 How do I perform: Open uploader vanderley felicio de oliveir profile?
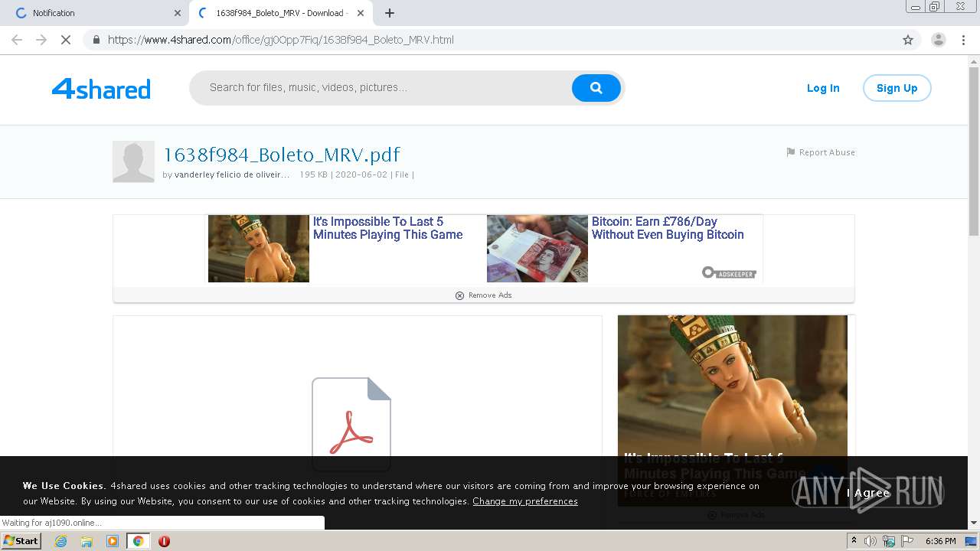click(232, 174)
